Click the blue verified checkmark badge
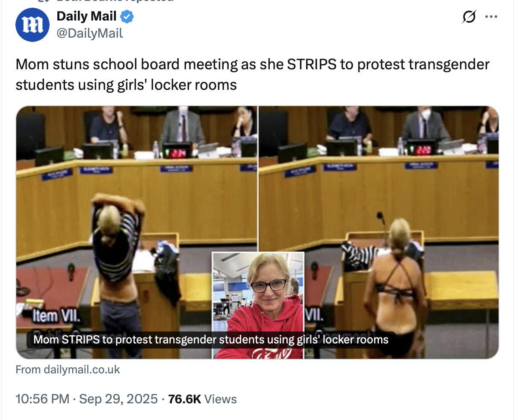Image resolution: width=514 pixels, height=420 pixels. pos(127,17)
